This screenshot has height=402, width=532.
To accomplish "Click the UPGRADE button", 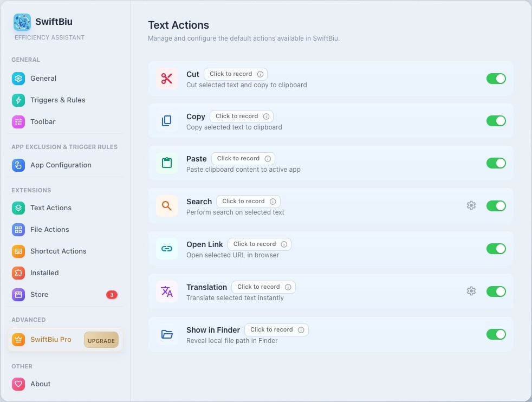I will tap(101, 340).
